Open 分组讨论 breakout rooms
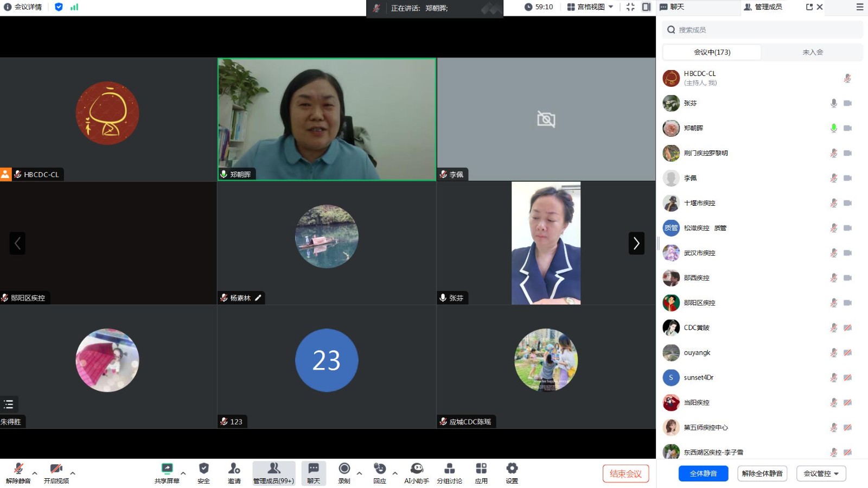Screen dimensions: 868x488 click(449, 472)
